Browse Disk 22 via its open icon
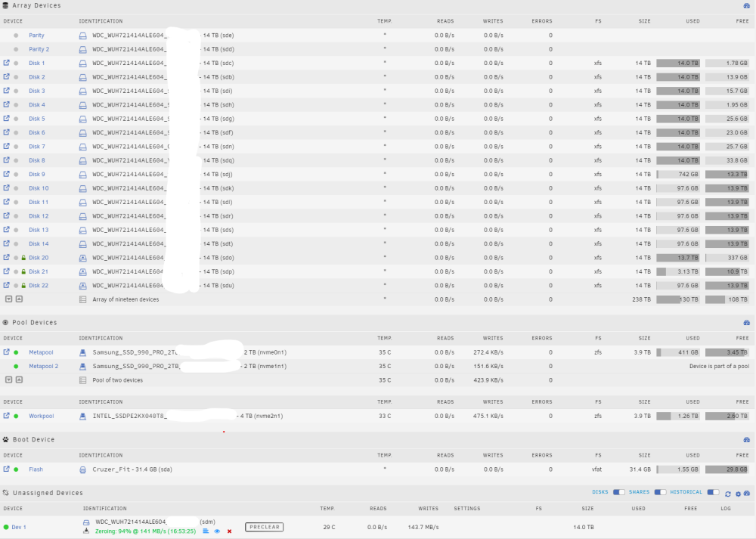This screenshot has height=539, width=756. [x=6, y=285]
